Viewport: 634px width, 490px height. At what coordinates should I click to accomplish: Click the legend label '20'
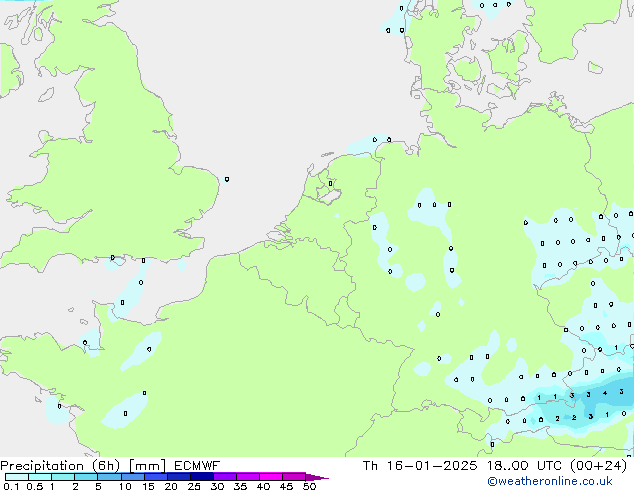(171, 486)
